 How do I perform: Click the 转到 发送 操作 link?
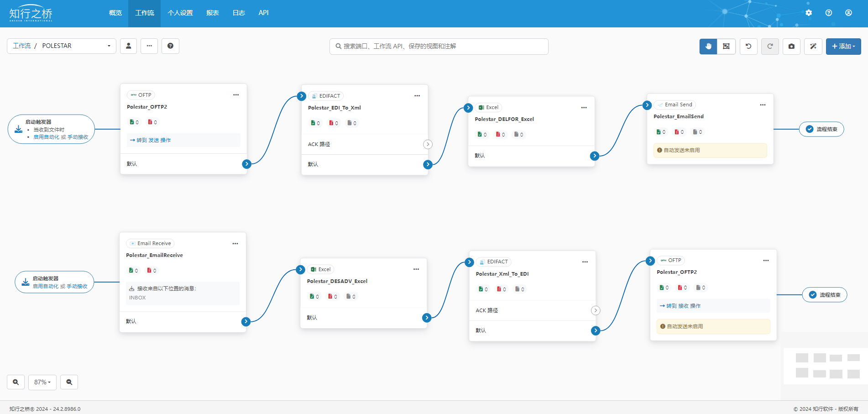151,140
